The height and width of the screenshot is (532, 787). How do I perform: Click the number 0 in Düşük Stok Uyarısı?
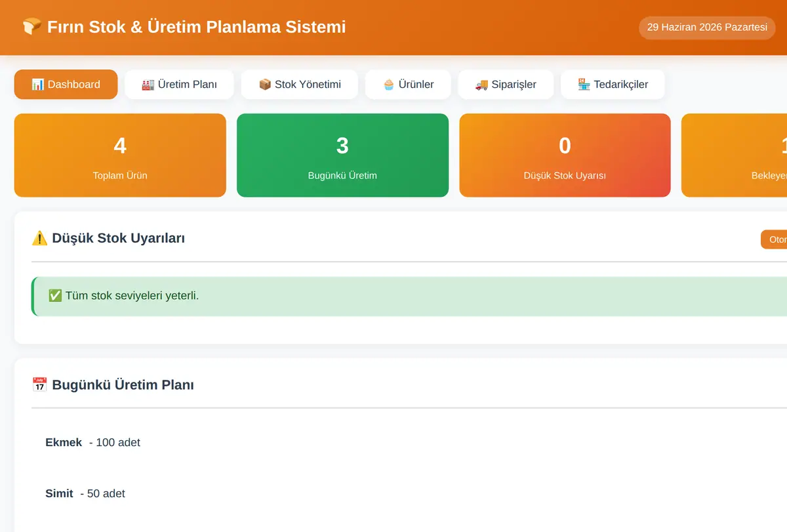tap(565, 146)
